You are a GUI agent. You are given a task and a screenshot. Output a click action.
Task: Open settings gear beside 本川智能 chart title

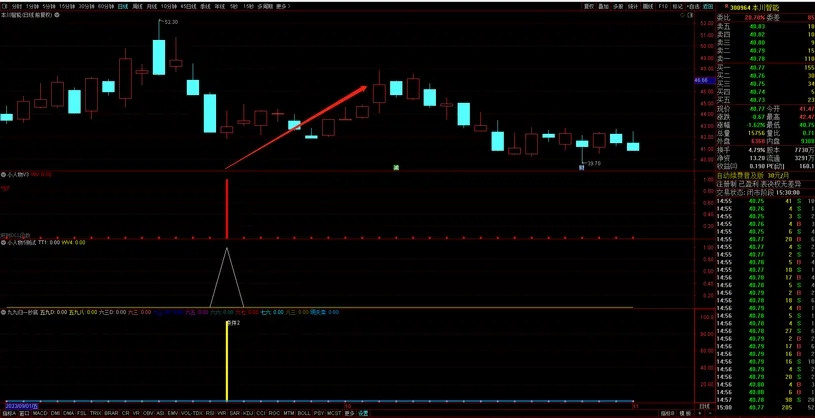pos(56,17)
